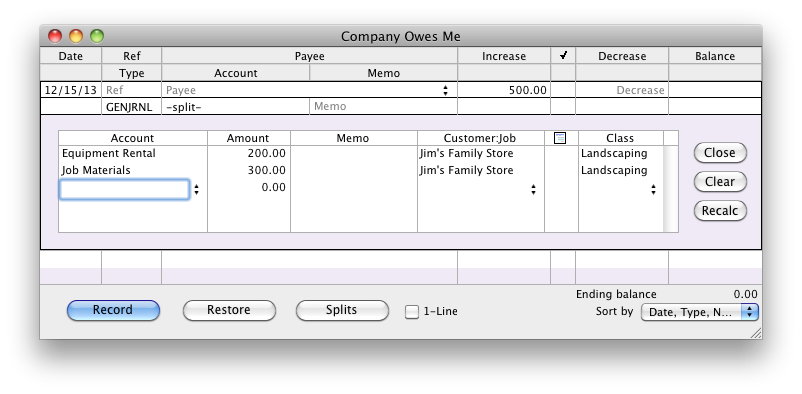The image size is (802, 394).
Task: Open the Customer:Job dropdown arrows in empty row
Action: click(x=533, y=190)
